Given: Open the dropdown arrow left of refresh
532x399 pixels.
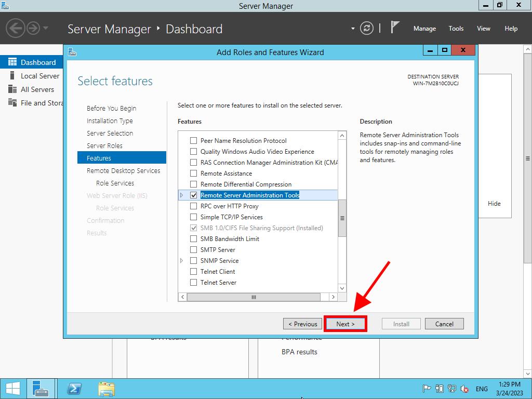Looking at the screenshot, I should click(353, 29).
